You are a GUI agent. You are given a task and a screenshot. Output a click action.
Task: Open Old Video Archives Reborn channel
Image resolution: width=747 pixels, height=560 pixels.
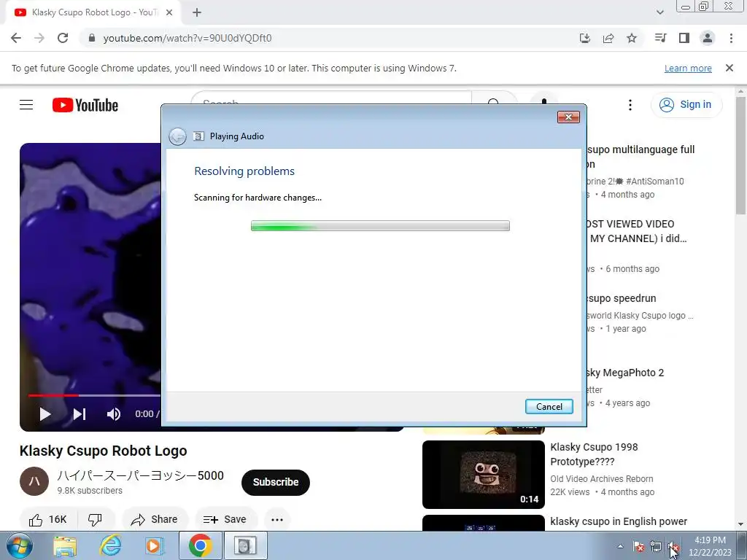click(602, 479)
